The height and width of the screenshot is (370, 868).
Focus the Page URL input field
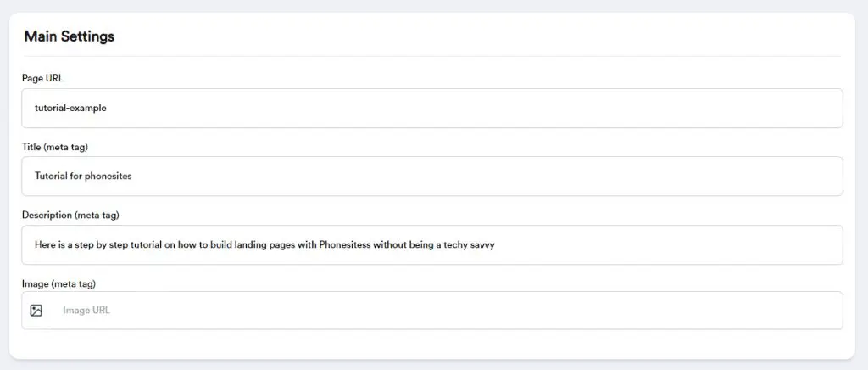point(432,109)
